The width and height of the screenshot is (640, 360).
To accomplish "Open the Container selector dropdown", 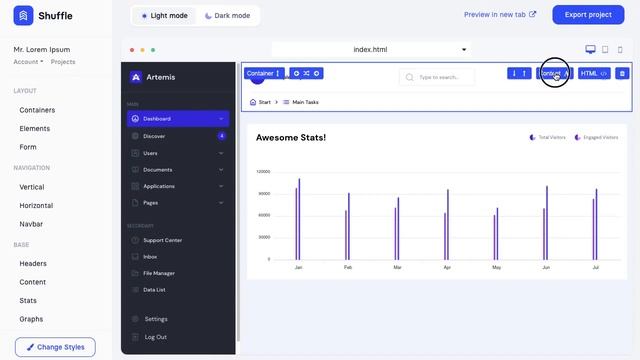I will 264,73.
